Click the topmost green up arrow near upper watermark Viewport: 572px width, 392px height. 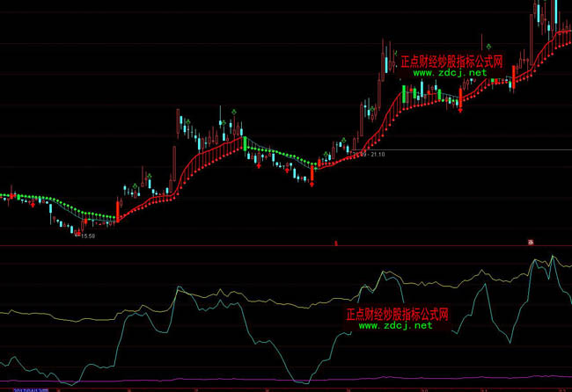click(482, 41)
